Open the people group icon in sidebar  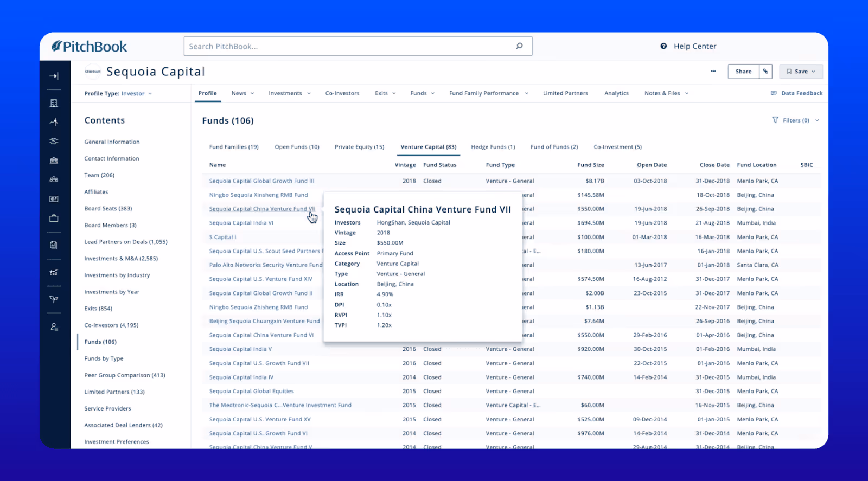click(54, 179)
